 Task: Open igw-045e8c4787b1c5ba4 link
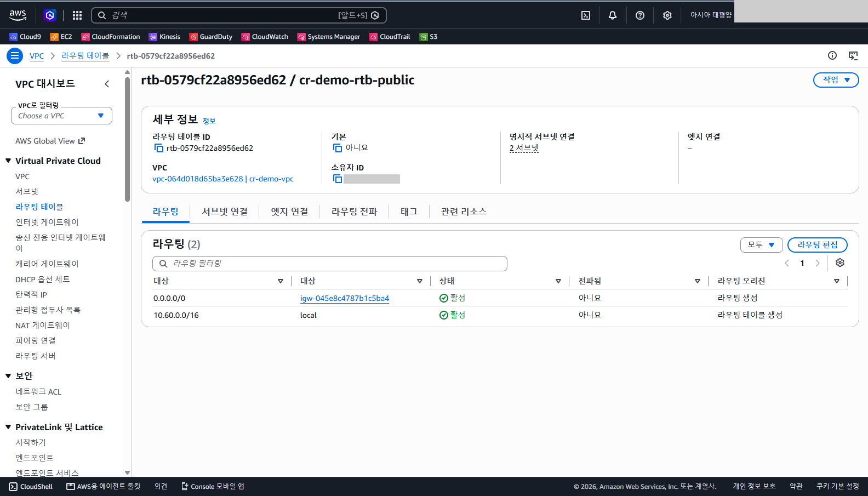pos(345,298)
